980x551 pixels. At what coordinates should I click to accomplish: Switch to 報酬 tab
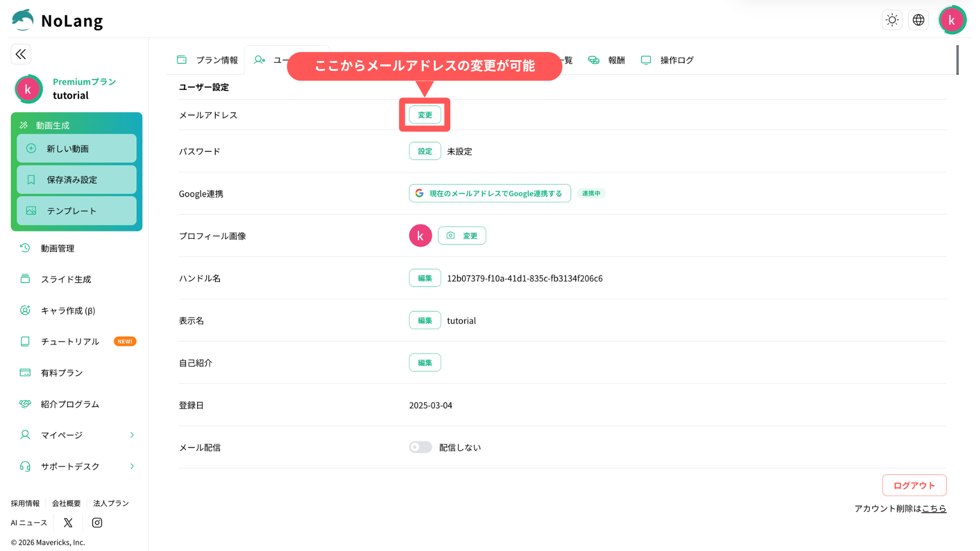pos(606,60)
